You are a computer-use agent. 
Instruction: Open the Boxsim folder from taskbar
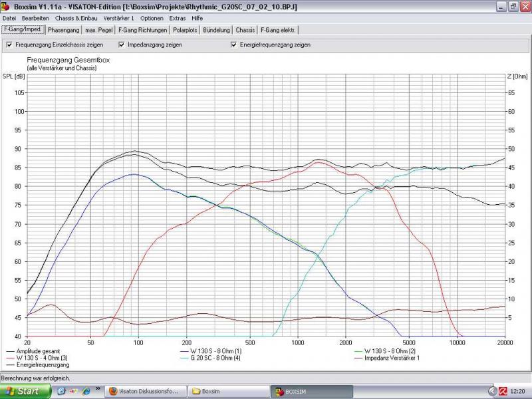pos(227,391)
